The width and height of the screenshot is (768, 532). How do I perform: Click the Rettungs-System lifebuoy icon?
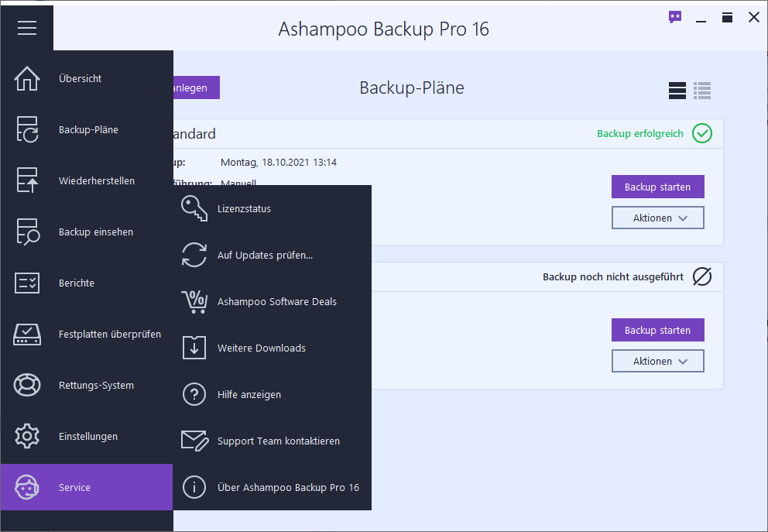click(x=27, y=385)
